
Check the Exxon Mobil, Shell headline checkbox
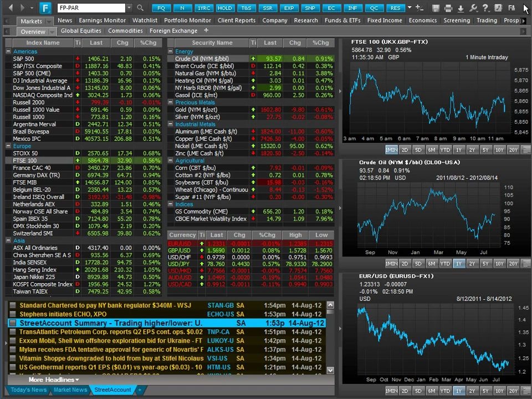[13, 340]
